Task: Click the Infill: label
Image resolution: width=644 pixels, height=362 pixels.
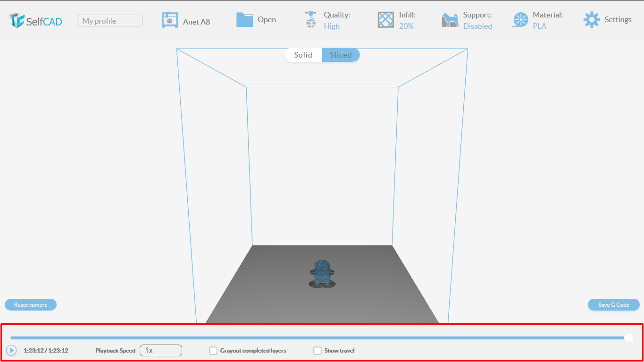Action: coord(407,15)
